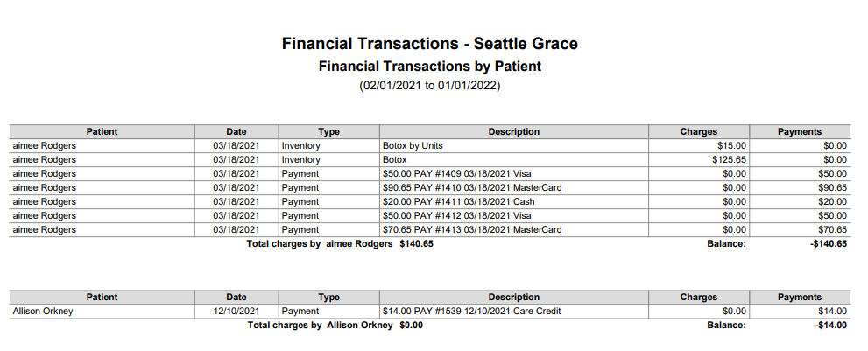Click the Charges header in first table
The width and height of the screenshot is (868, 351).
click(x=699, y=132)
